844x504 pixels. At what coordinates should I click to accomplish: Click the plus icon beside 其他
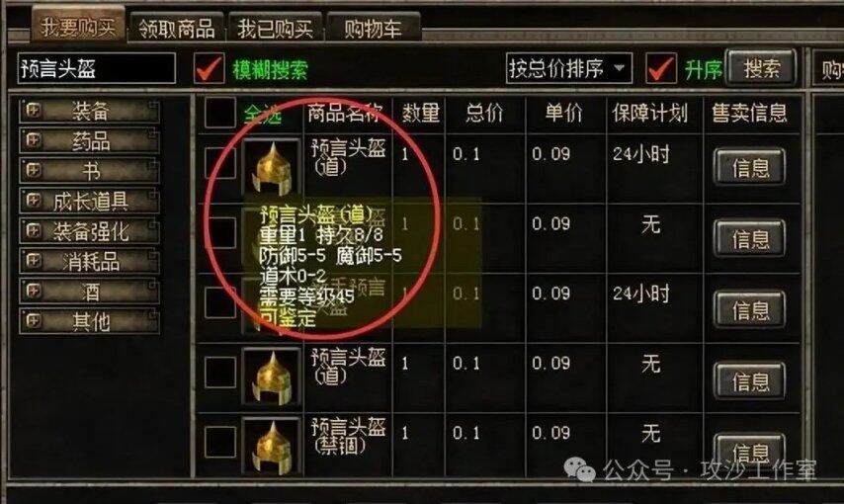[x=33, y=321]
